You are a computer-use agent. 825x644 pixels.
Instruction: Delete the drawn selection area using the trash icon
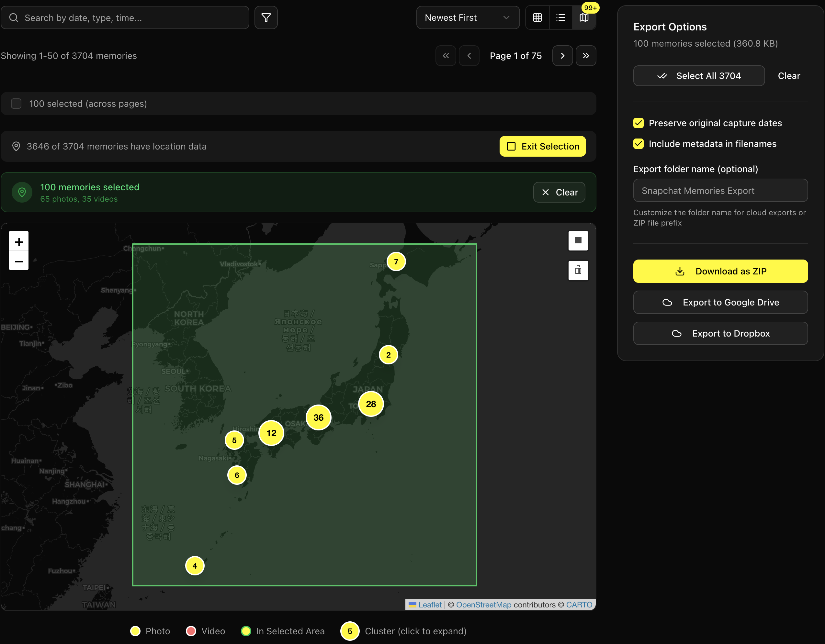[578, 270]
